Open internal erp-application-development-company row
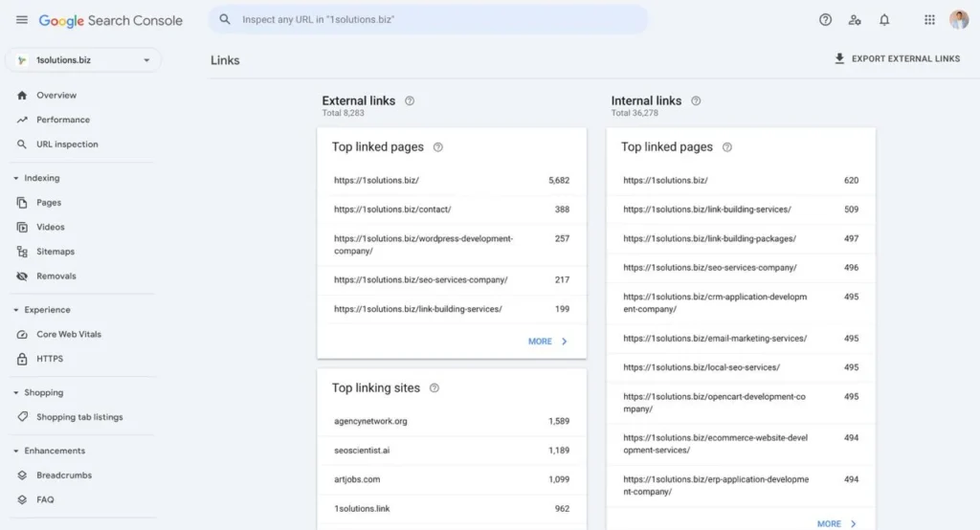 point(741,486)
